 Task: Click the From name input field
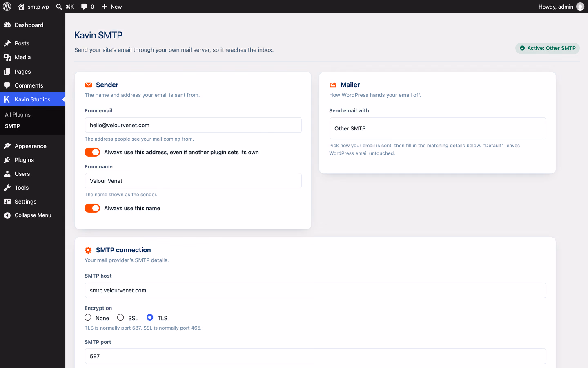pyautogui.click(x=193, y=181)
